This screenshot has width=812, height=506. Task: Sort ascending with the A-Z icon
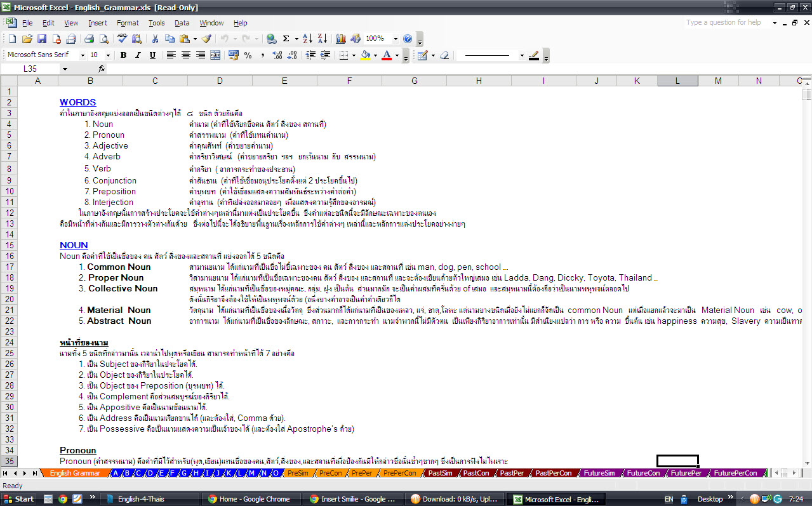(x=307, y=39)
